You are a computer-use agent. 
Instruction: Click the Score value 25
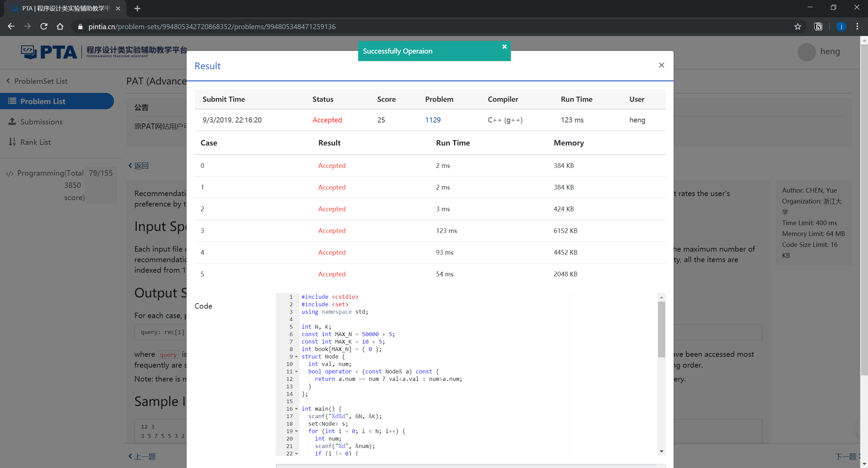381,120
